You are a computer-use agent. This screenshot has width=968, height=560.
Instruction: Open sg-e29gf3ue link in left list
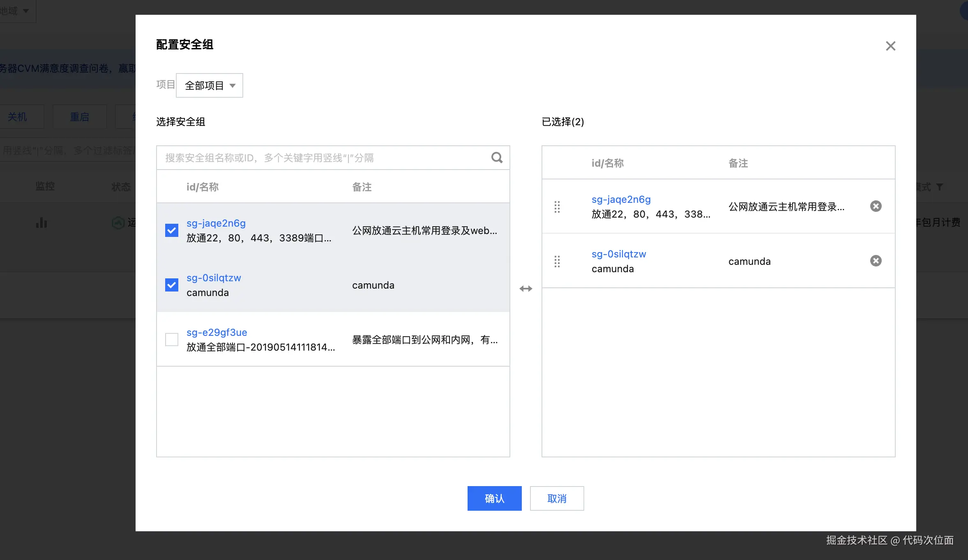tap(217, 332)
